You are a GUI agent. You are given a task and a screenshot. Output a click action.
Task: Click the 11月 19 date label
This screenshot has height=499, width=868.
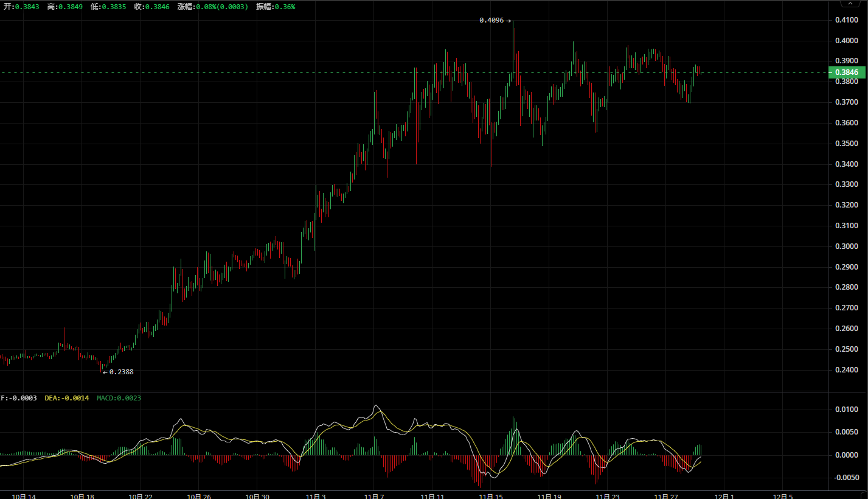coord(549,496)
